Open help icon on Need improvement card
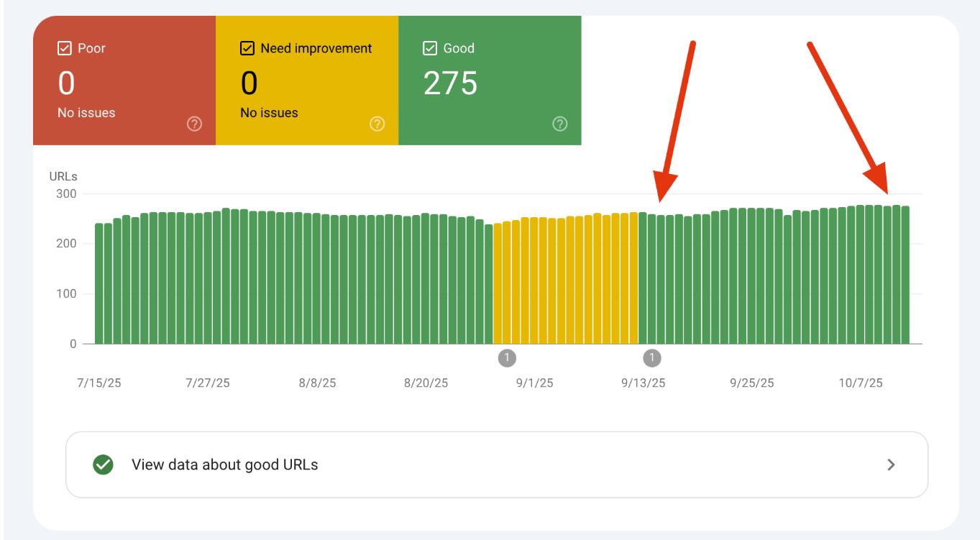The height and width of the screenshot is (540, 980). 377,124
